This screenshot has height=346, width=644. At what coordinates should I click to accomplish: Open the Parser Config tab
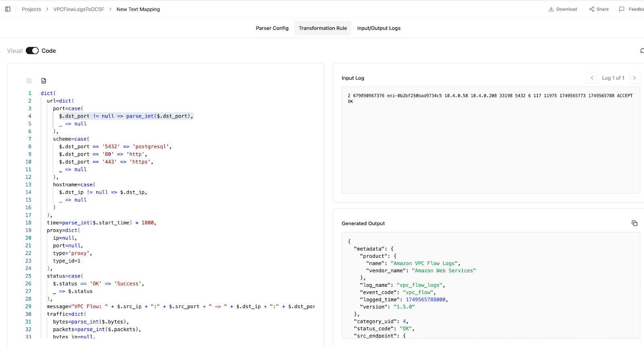(x=272, y=28)
